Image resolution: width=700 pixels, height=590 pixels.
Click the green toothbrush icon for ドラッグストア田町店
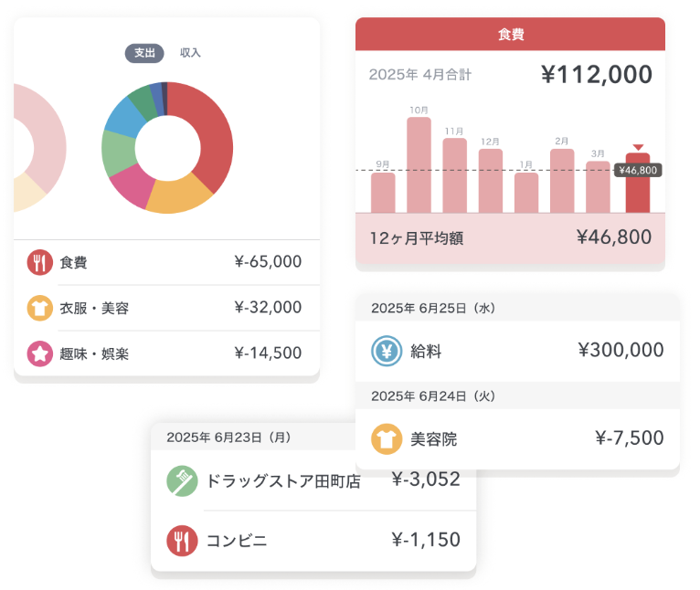click(x=182, y=479)
